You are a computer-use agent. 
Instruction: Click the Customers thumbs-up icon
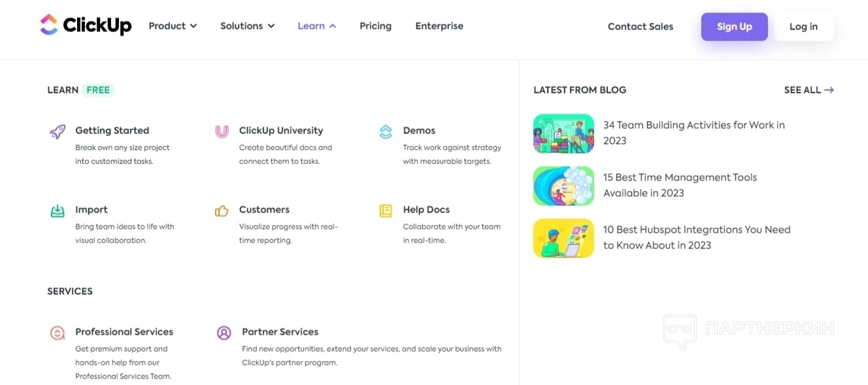coord(222,210)
